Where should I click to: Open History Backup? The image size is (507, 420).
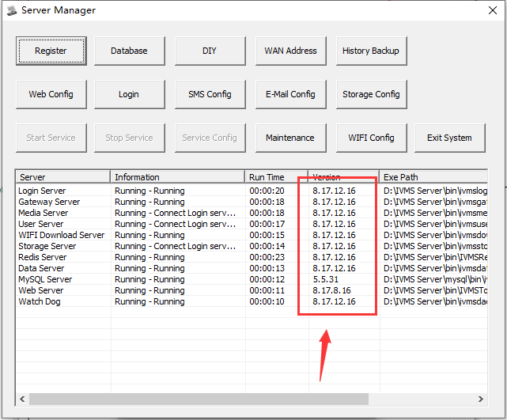[x=371, y=51]
